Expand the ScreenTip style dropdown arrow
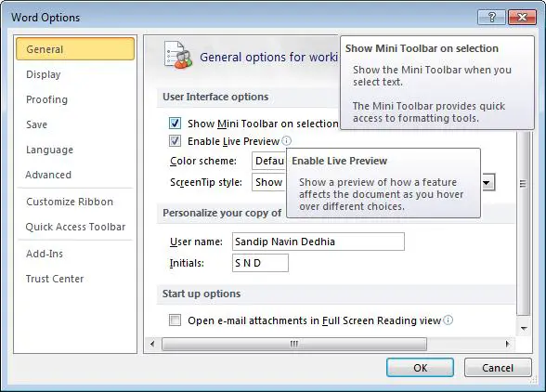 (487, 182)
